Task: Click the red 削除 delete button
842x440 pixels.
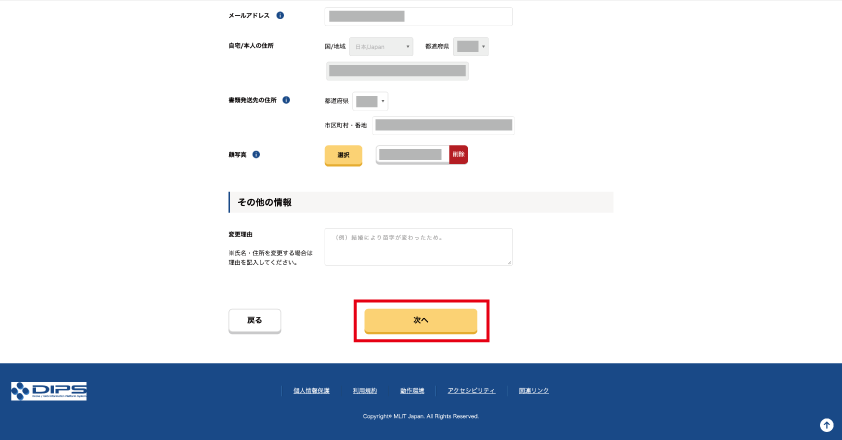Action: coord(458,155)
